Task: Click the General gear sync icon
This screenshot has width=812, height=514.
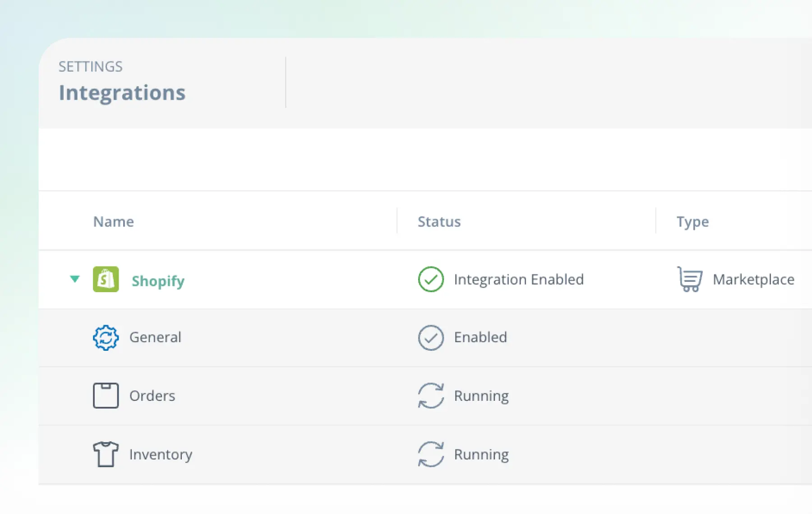Action: (106, 338)
